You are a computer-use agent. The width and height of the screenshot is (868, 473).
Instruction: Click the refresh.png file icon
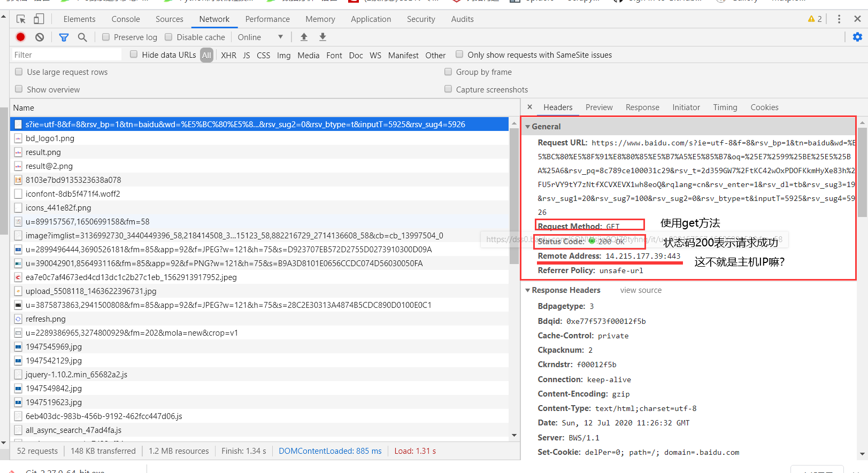18,319
